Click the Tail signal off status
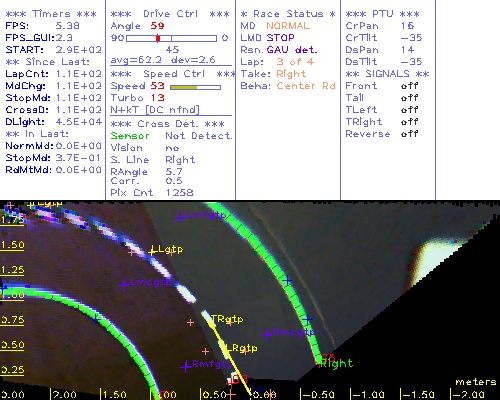This screenshot has height=400, width=500. [x=409, y=98]
